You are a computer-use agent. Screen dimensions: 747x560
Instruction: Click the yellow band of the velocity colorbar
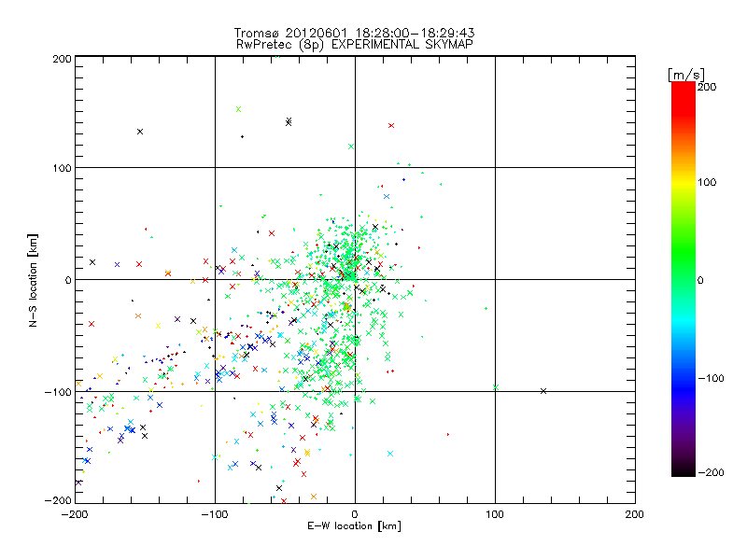(x=684, y=182)
